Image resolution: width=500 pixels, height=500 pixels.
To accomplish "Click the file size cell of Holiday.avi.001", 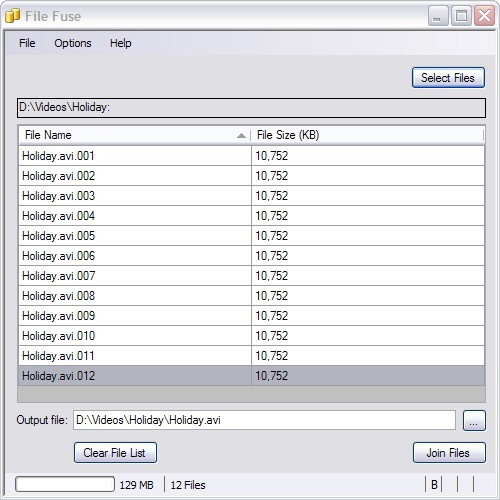I will click(x=368, y=156).
